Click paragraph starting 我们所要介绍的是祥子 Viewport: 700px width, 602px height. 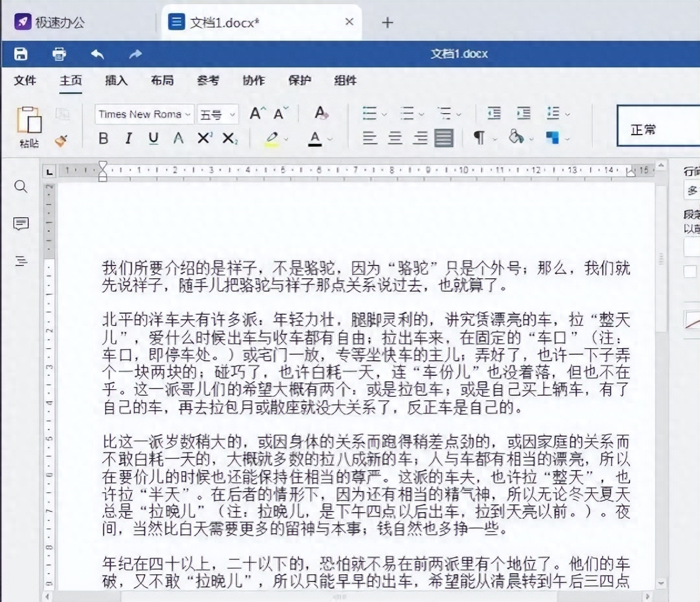[366, 277]
